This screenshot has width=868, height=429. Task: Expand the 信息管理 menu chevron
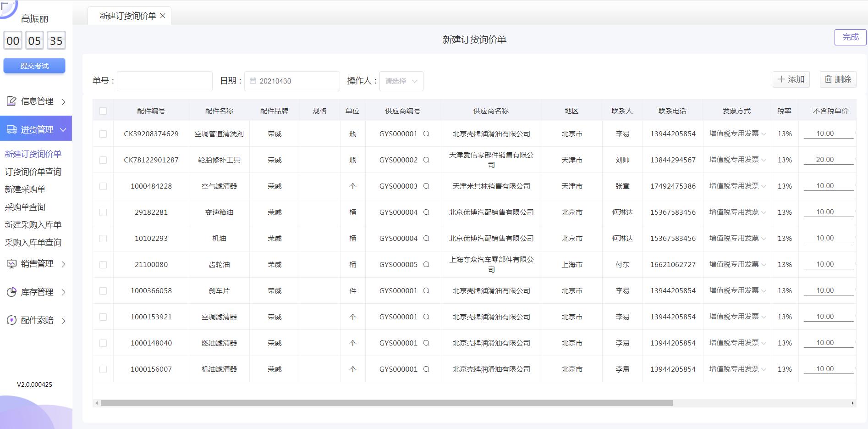click(64, 101)
